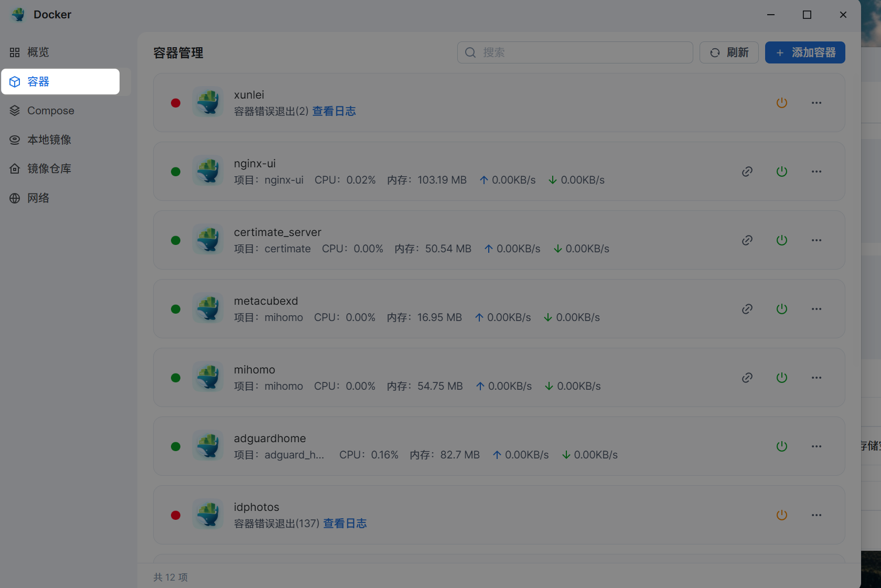
Task: Minimize the Docker window
Action: coord(771,15)
